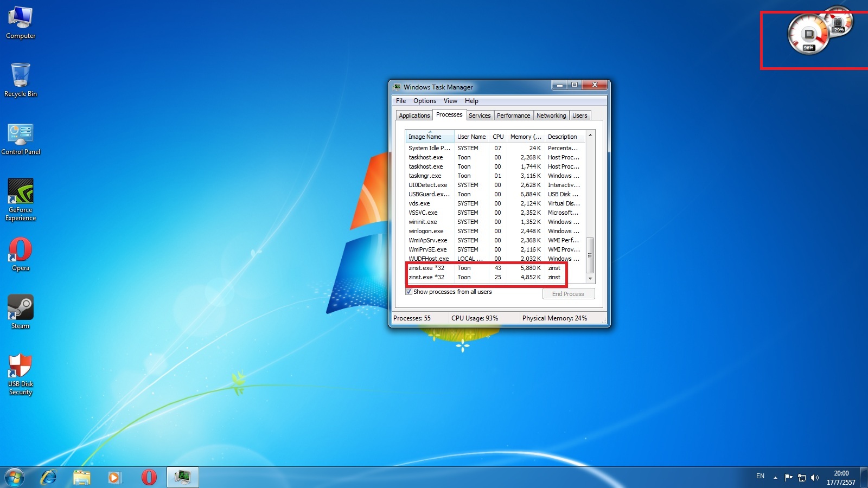
Task: Select the taskmgr.exe process row
Action: point(495,176)
